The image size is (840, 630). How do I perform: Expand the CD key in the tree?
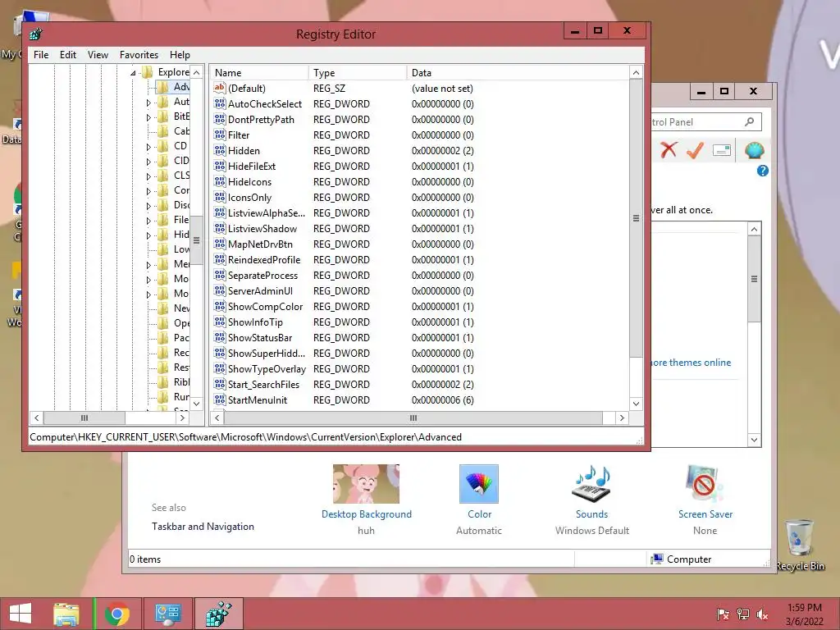[148, 146]
